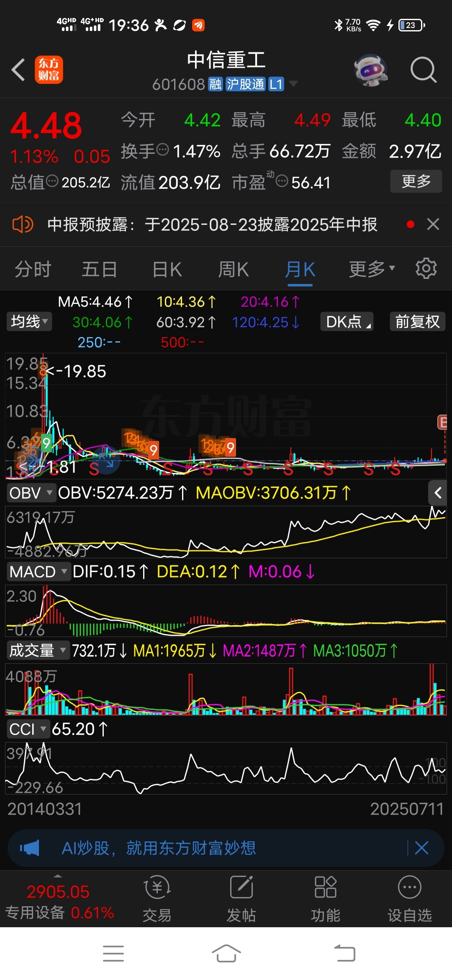The image size is (452, 980).
Task: Switch to 分时 tab
Action: click(x=33, y=269)
